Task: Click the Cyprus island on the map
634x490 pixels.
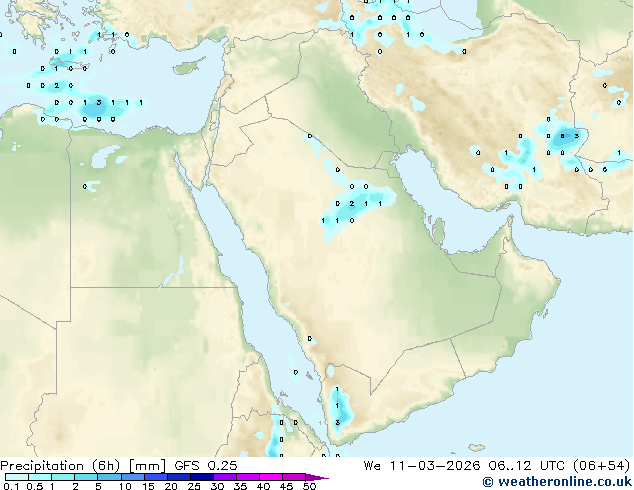Action: 188,67
